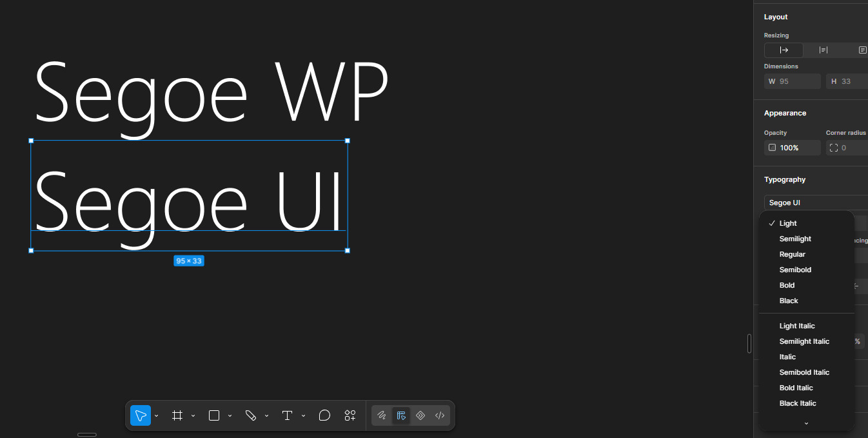This screenshot has width=868, height=438.
Task: Click the Typography section heading
Action: coord(785,180)
